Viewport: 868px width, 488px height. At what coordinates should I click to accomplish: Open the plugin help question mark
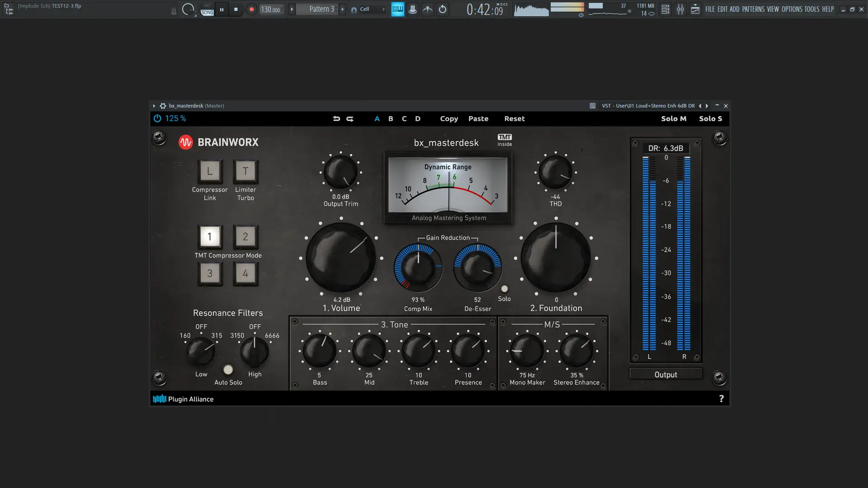[x=721, y=399]
